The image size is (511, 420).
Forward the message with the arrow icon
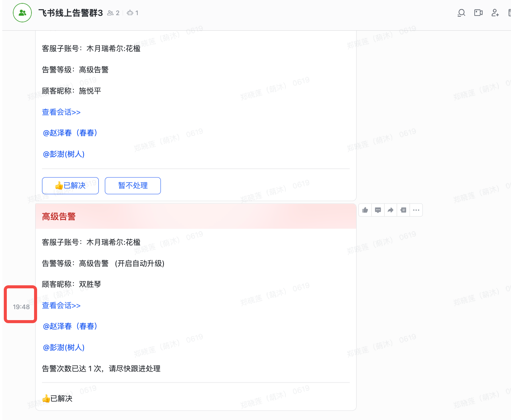[391, 210]
